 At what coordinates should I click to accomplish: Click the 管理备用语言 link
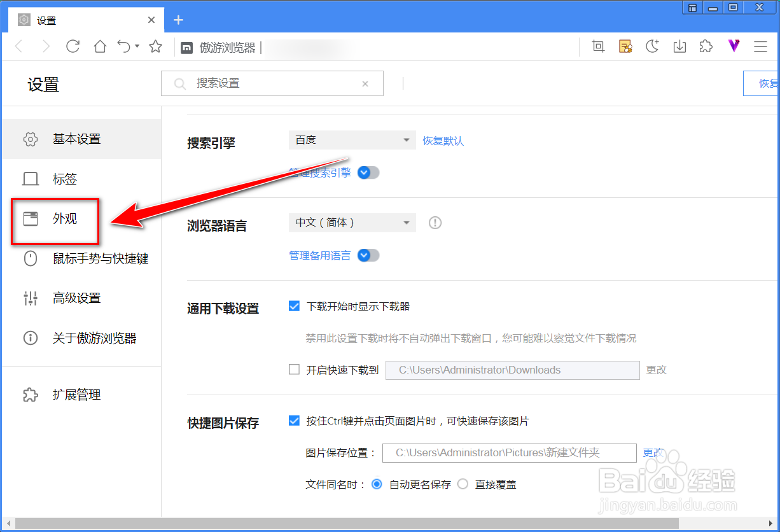tap(320, 255)
